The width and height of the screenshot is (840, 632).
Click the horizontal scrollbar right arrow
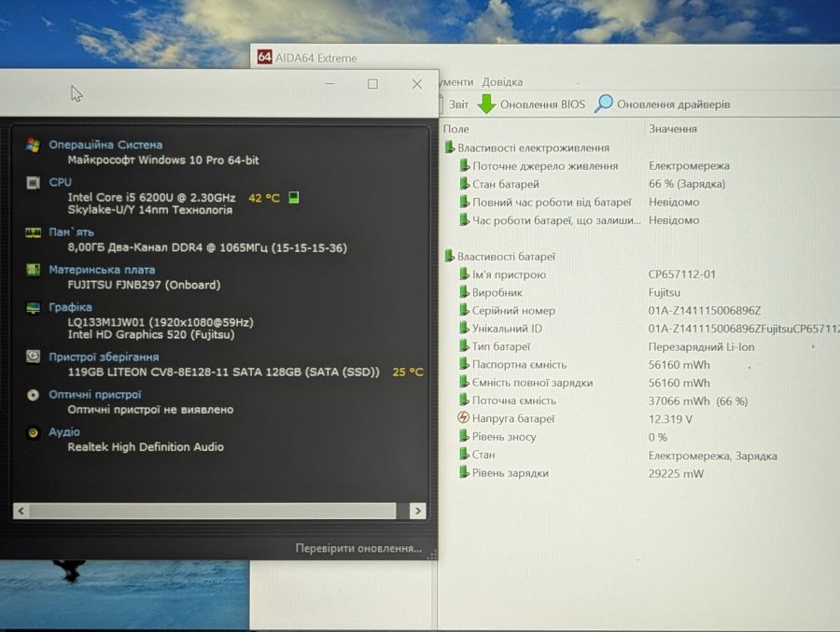pyautogui.click(x=418, y=511)
